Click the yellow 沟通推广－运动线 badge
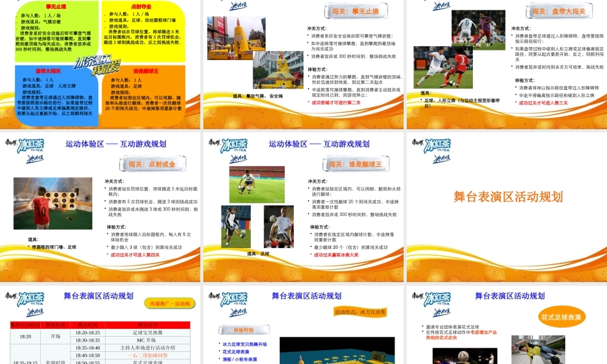Viewport: 607px width, 364px height. (169, 304)
